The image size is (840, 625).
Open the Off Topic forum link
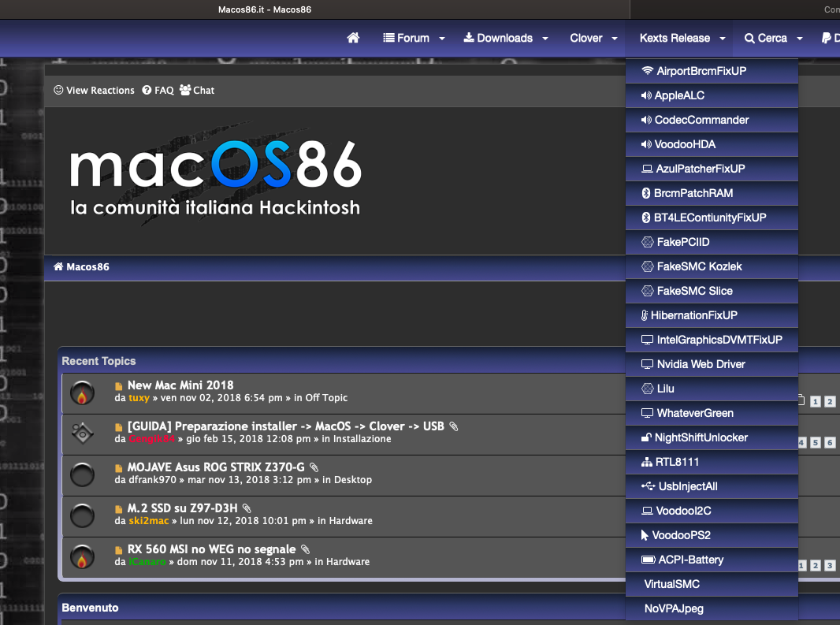[x=326, y=398]
